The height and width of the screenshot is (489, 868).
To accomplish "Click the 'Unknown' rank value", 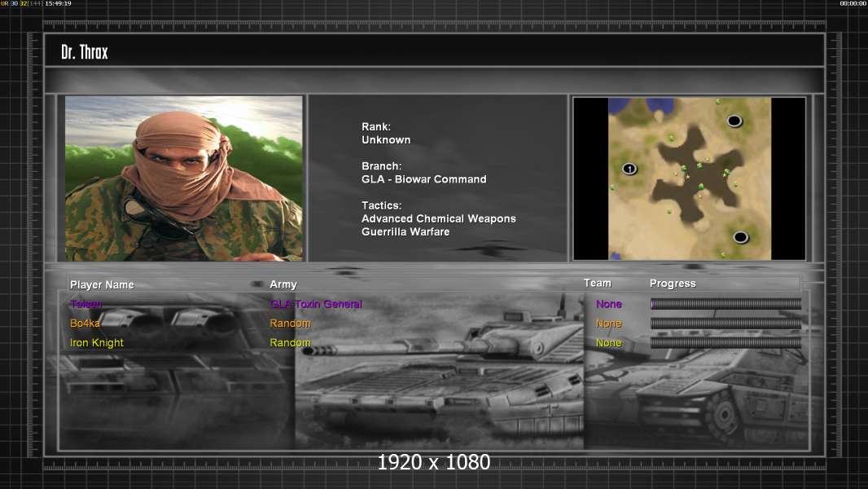I will 387,140.
